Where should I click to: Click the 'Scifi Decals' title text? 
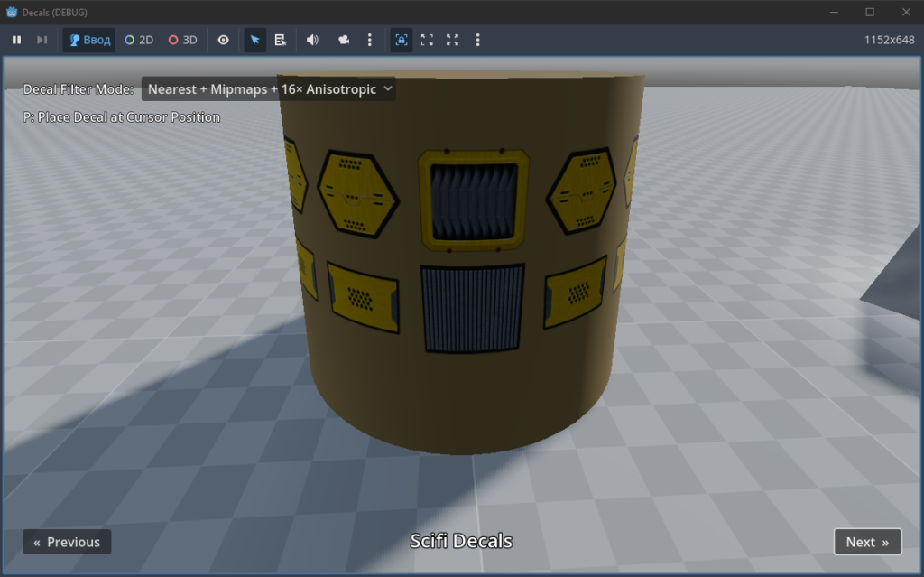(461, 541)
